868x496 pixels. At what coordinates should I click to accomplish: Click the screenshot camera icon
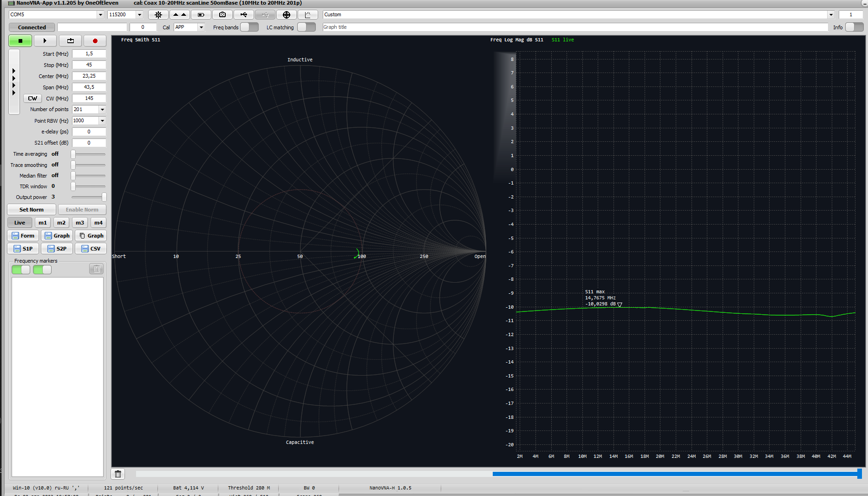click(x=222, y=14)
